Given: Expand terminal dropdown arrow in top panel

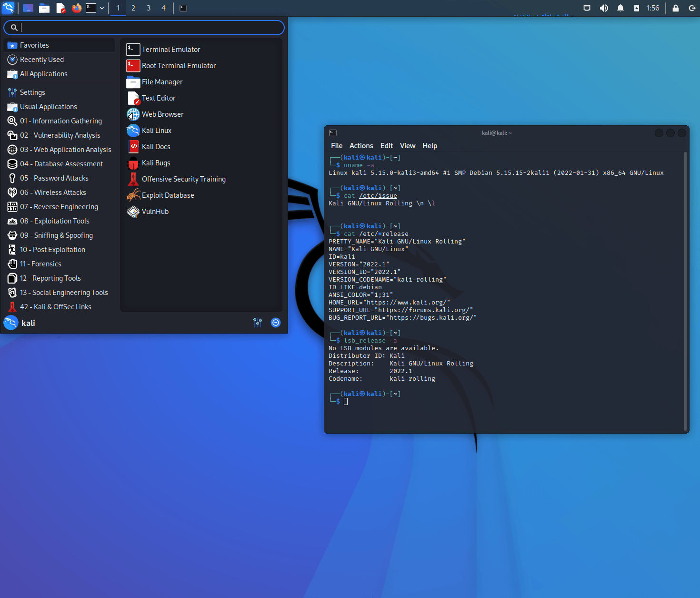Looking at the screenshot, I should point(102,8).
